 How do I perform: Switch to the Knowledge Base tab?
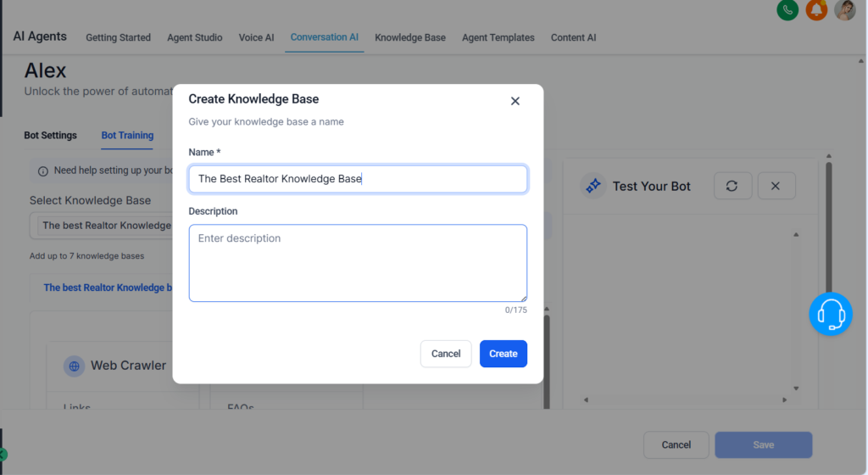pyautogui.click(x=409, y=37)
